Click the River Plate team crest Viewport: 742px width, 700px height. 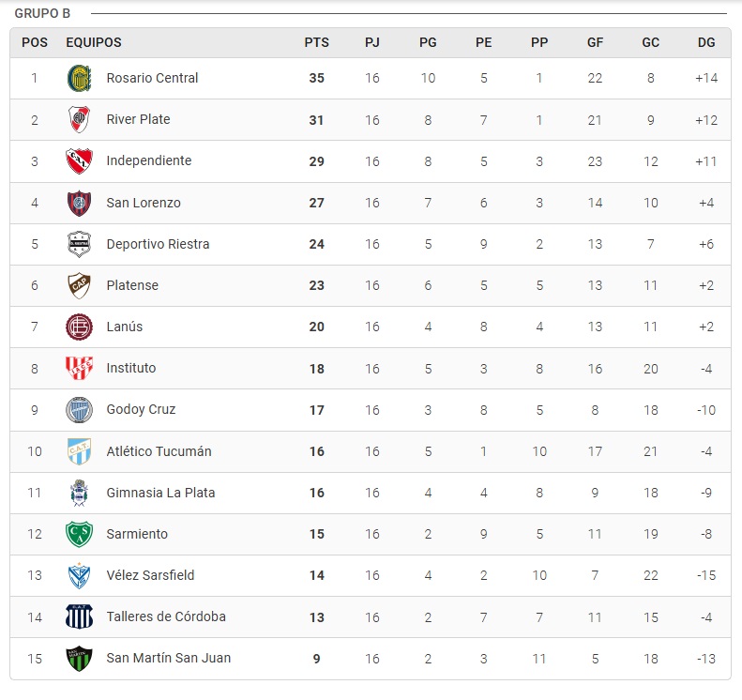79,119
